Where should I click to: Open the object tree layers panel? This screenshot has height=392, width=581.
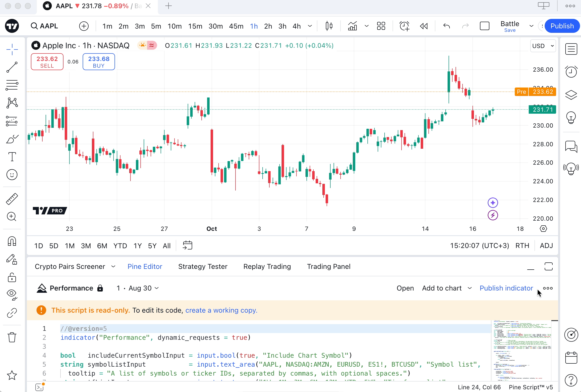click(x=571, y=95)
